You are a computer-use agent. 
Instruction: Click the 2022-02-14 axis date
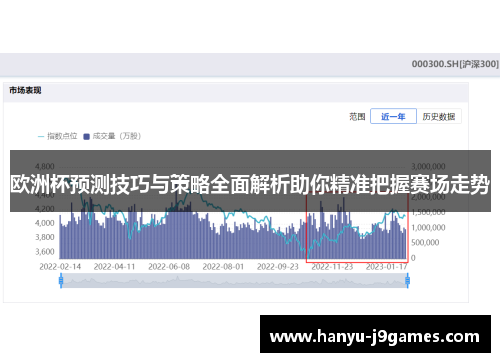pos(60,267)
